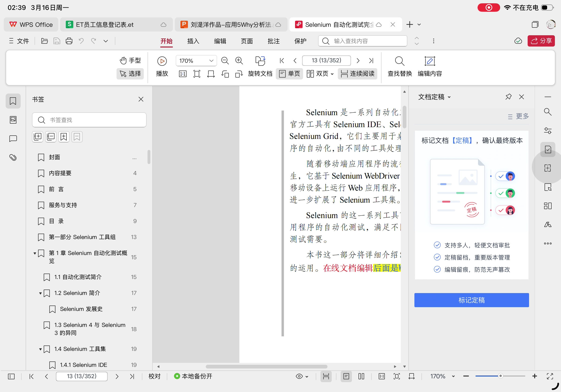Click the red 分享 share button
Screen dimensions: 561x392
541,41
